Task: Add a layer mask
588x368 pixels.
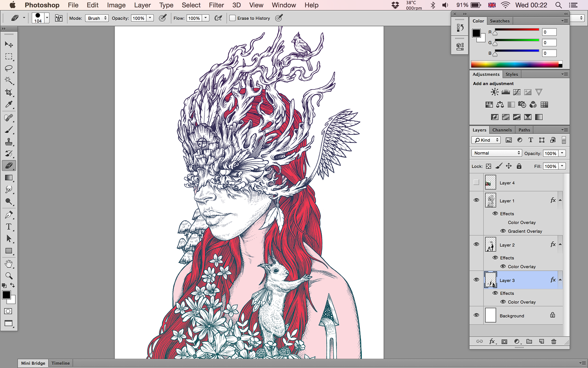Action: [504, 341]
